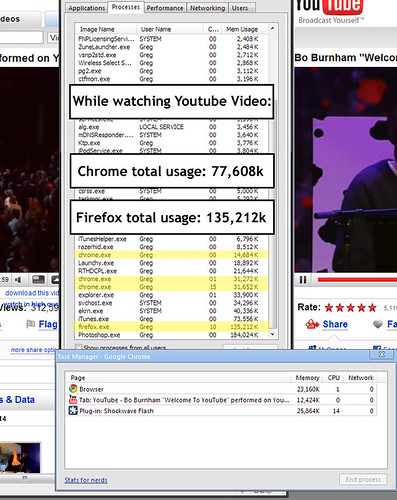Give a one-star rating with the first star
Image resolution: width=397 pixels, height=500 pixels.
pyautogui.click(x=329, y=307)
